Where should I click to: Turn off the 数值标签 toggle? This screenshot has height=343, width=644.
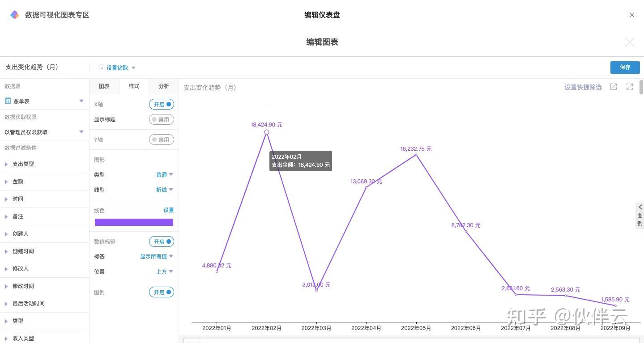pyautogui.click(x=162, y=241)
